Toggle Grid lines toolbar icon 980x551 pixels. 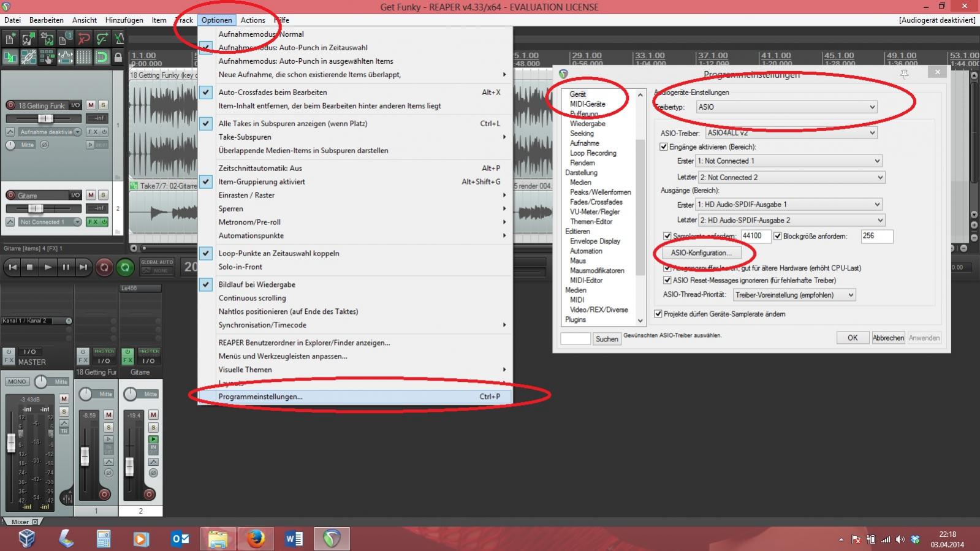[x=84, y=57]
